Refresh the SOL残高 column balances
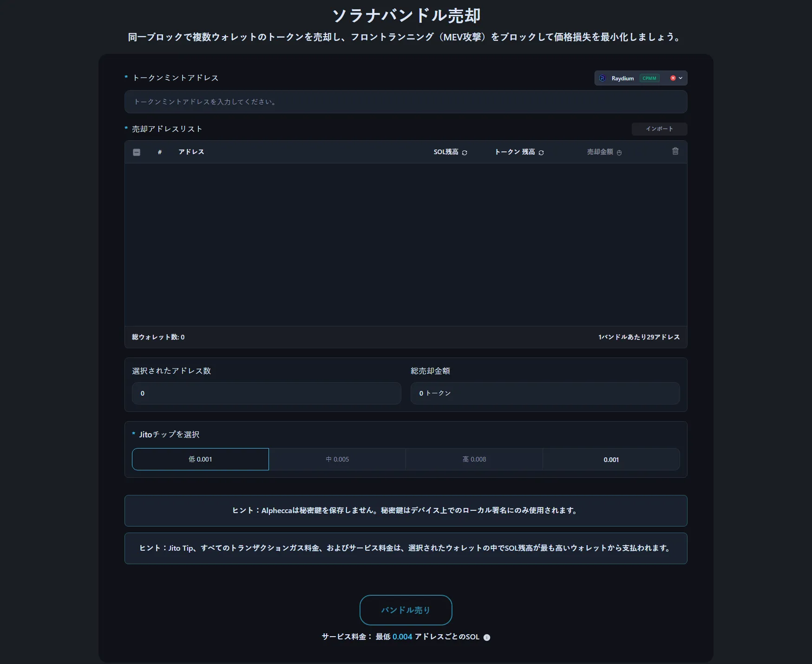 [465, 153]
